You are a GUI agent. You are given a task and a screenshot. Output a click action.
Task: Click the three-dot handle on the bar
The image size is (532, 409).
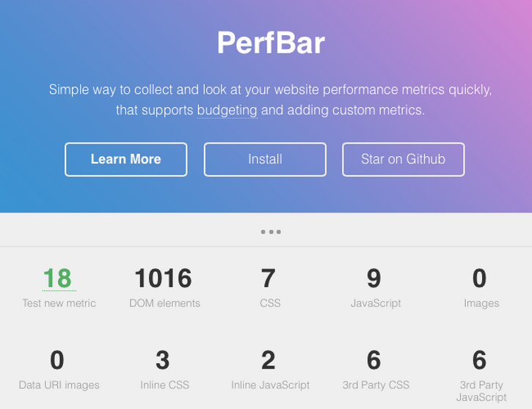click(x=270, y=232)
